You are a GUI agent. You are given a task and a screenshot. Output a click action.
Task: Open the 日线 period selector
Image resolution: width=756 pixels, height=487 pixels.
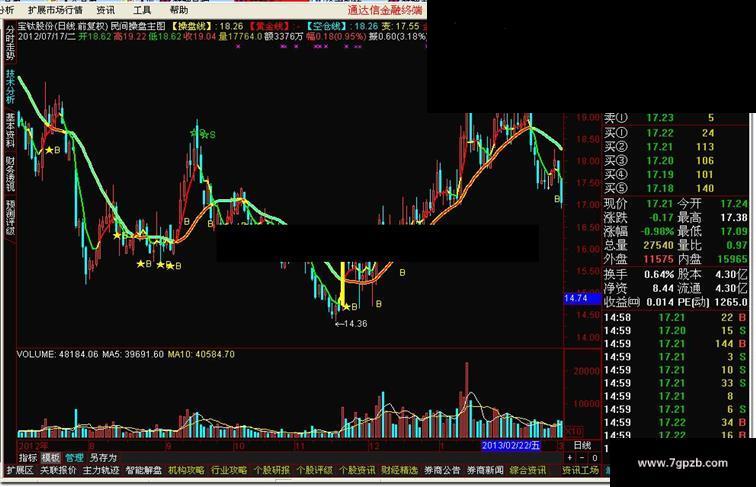pos(582,445)
